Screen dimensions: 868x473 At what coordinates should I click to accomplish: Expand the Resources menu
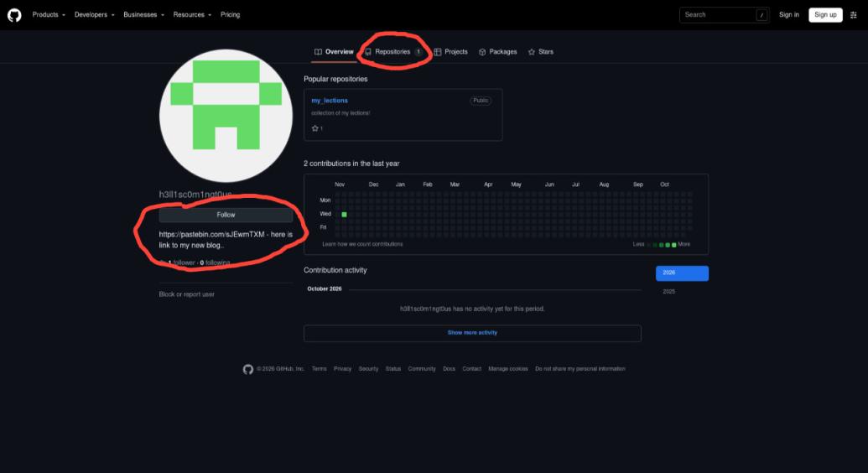(192, 15)
